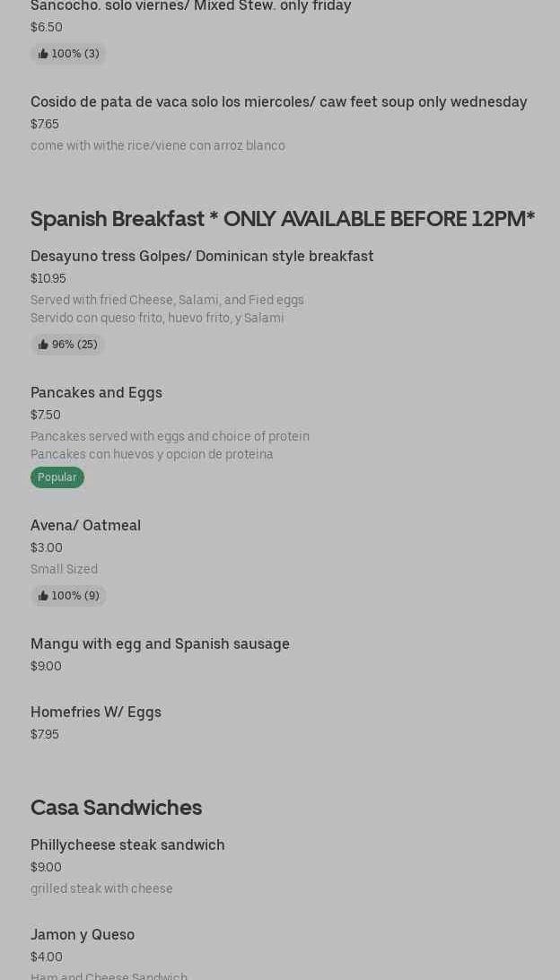Screen dimensions: 560x980
Task: Select the Avena/ Oatmeal item
Action: 85,526
